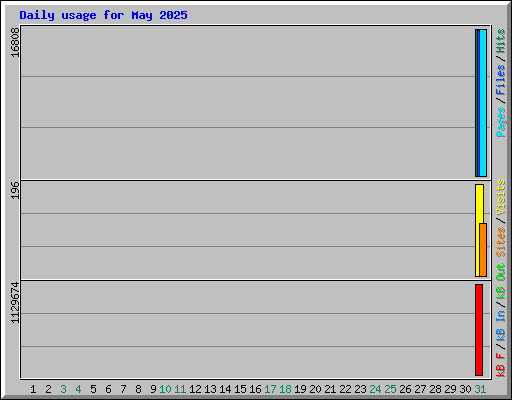Image resolution: width=512 pixels, height=400 pixels.
Task: Click day 23 on the x-axis
Action: click(x=360, y=389)
